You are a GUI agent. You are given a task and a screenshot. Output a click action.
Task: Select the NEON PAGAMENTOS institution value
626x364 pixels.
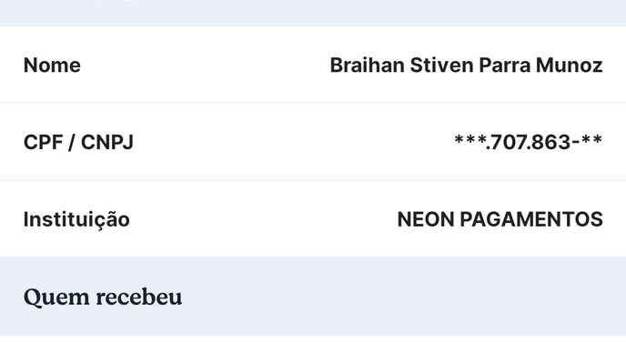coord(500,219)
